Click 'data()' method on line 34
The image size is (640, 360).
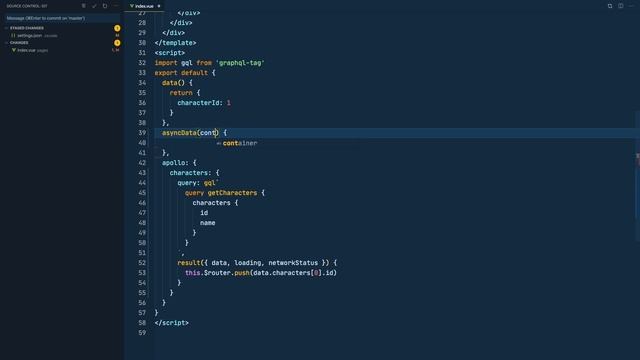173,83
